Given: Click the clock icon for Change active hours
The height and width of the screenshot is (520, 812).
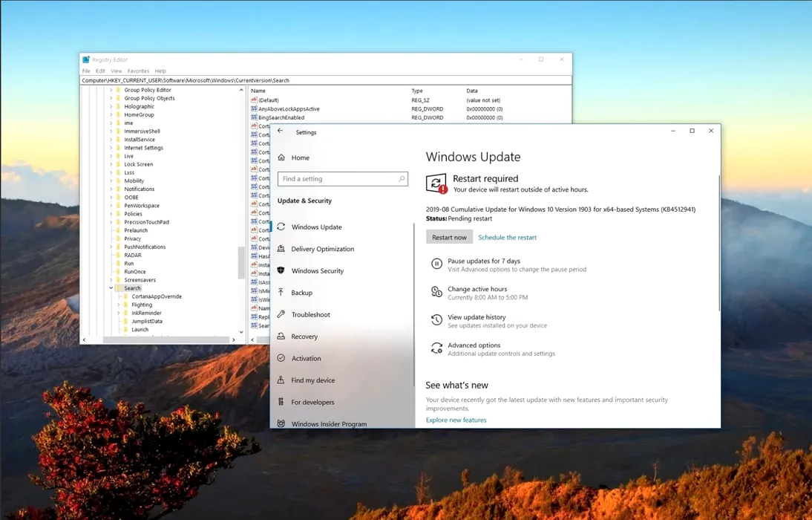Looking at the screenshot, I should [436, 292].
